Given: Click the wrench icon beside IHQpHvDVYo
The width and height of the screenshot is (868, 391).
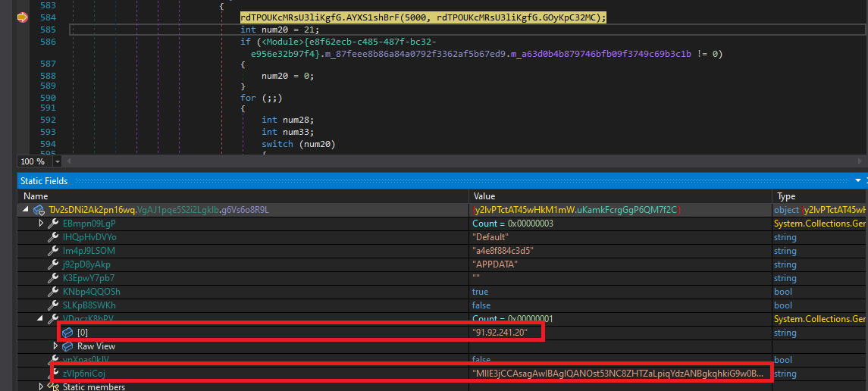Looking at the screenshot, I should click(53, 237).
